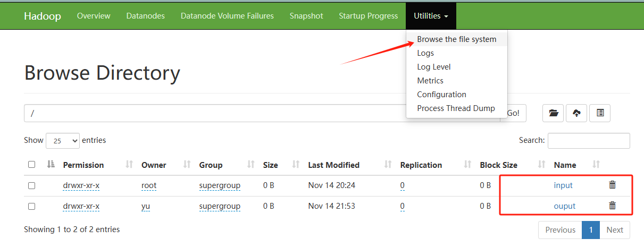
Task: Go to Next page of entries
Action: point(615,230)
